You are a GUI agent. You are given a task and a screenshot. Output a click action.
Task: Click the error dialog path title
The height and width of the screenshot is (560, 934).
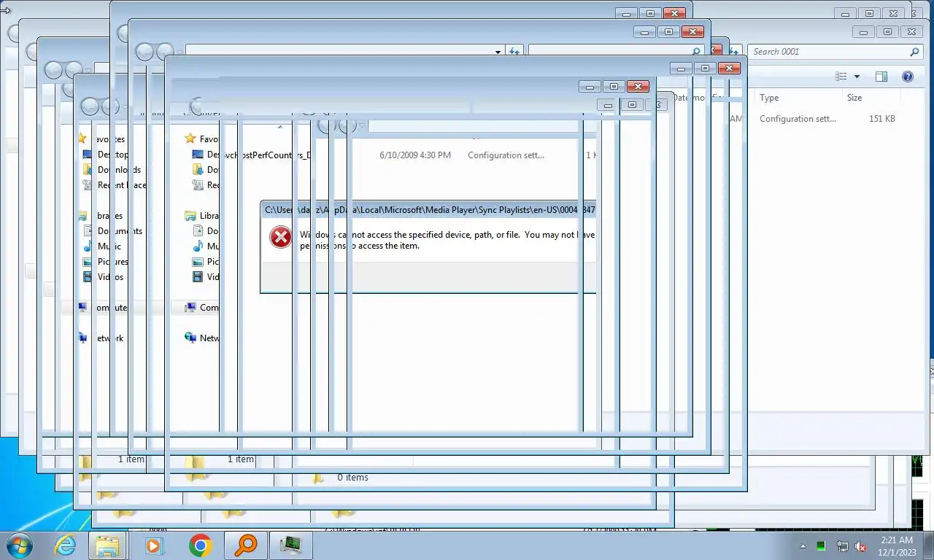pos(430,210)
